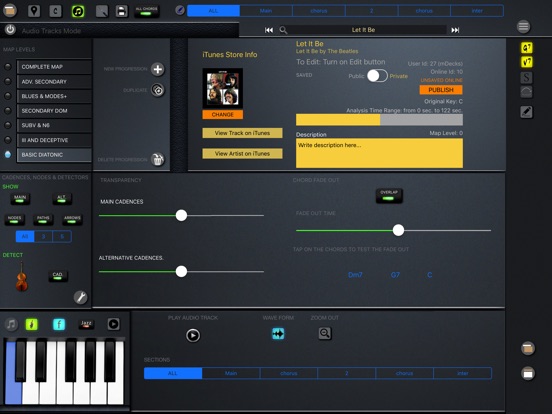552x414 pixels.
Task: Add a new progression with plus icon
Action: click(x=158, y=69)
